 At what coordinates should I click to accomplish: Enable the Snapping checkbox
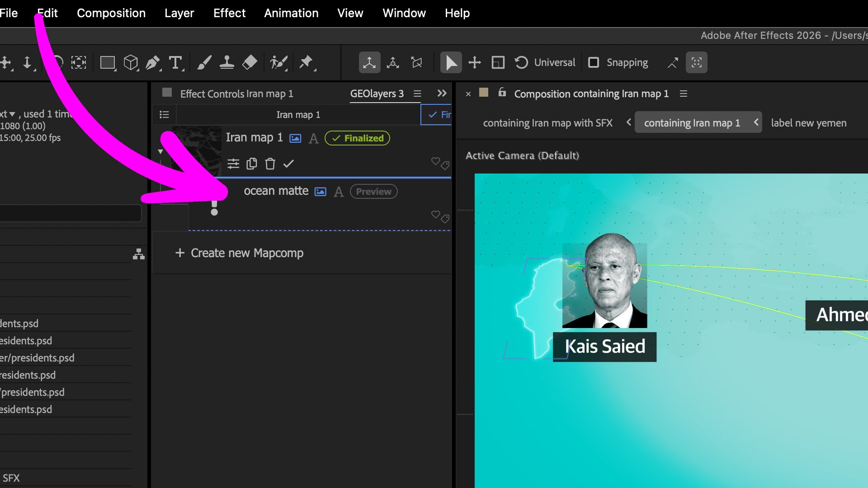[594, 62]
